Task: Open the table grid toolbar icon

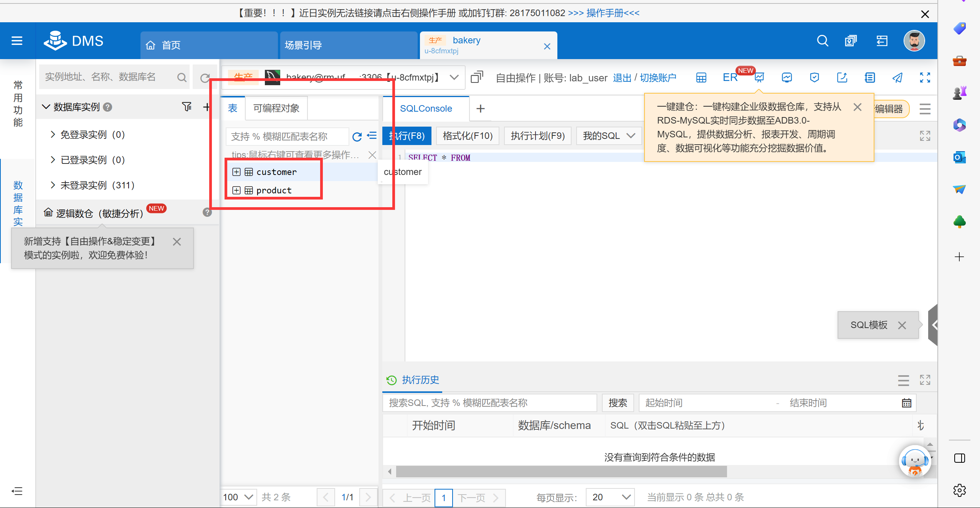Action: (701, 78)
